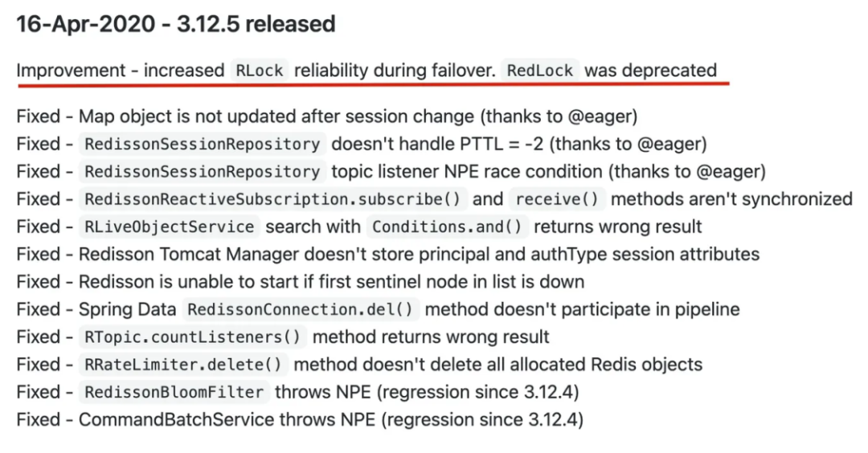Click the "first sentinel node" fix line
The image size is (868, 453).
pyautogui.click(x=300, y=282)
